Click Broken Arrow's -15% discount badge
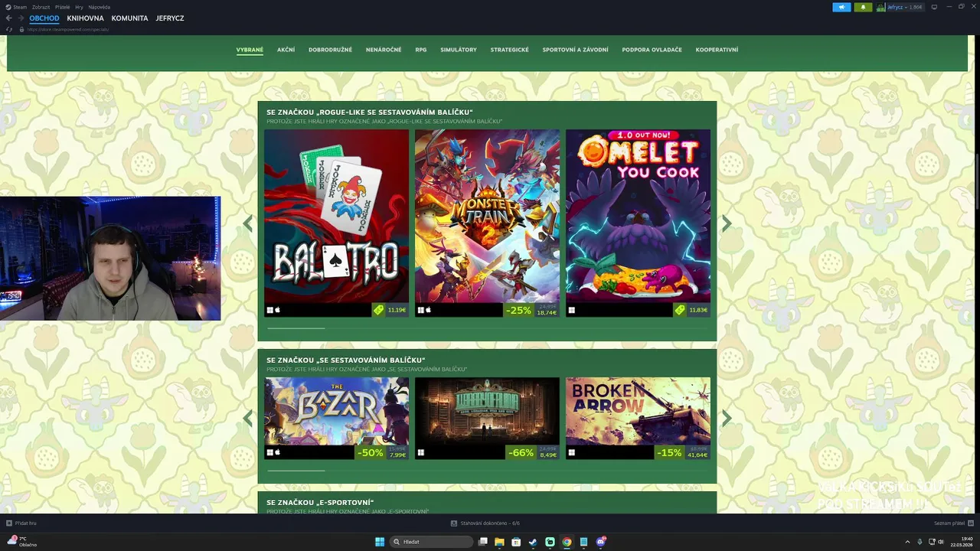The height and width of the screenshot is (551, 980). point(669,452)
